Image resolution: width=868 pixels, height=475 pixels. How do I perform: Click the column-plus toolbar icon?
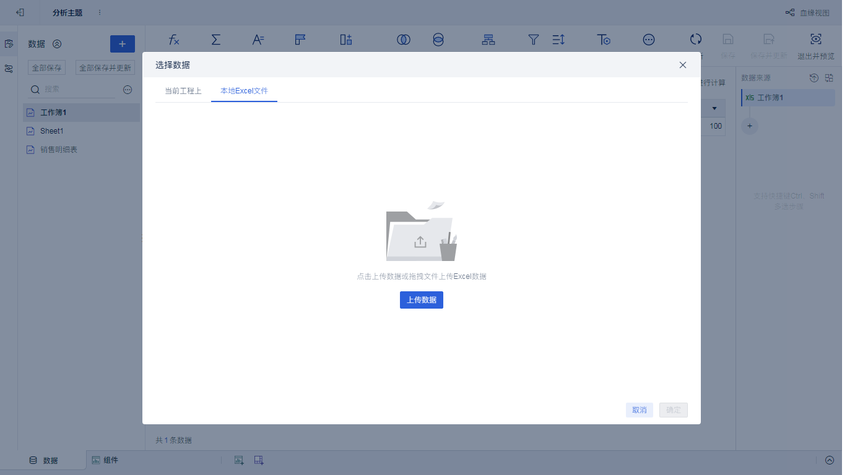tap(346, 40)
